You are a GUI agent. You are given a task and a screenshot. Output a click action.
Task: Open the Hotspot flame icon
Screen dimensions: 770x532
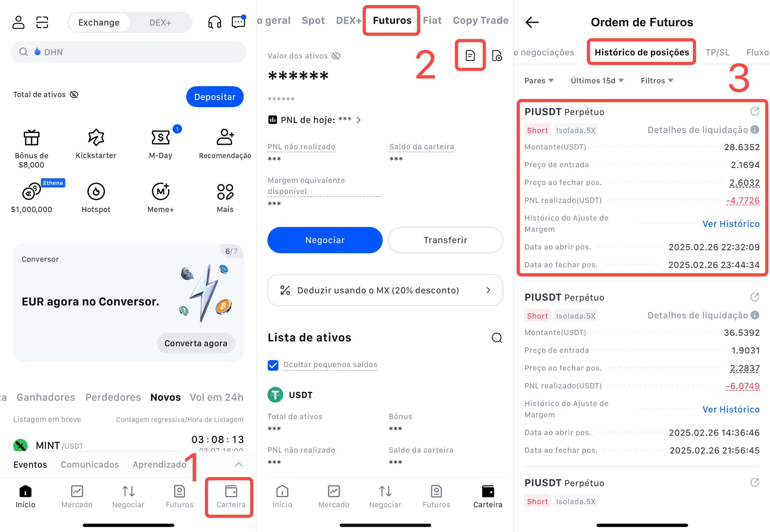(x=96, y=191)
